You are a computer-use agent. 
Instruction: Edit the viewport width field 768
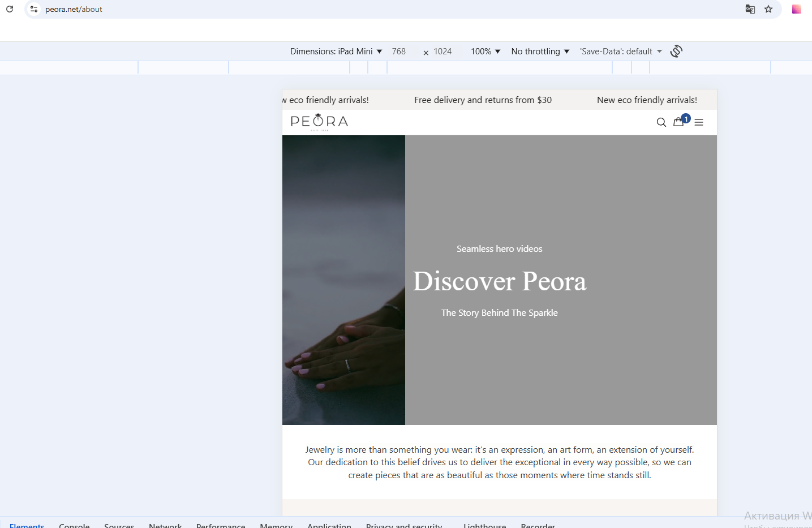[399, 51]
